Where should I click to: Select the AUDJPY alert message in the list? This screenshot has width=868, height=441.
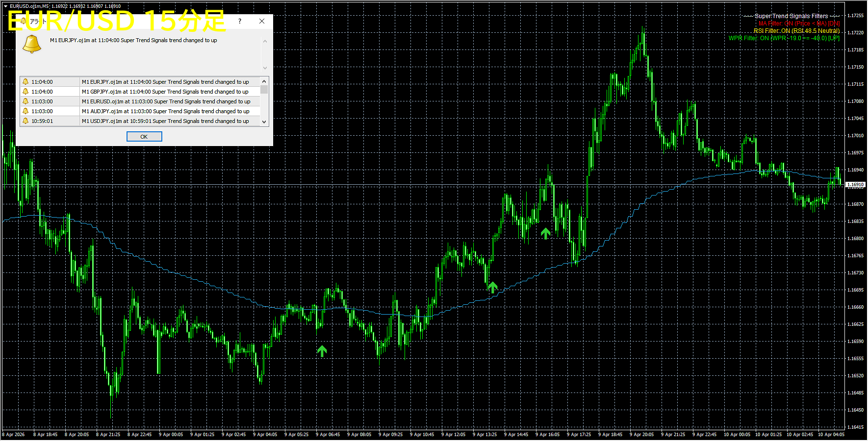pyautogui.click(x=166, y=111)
